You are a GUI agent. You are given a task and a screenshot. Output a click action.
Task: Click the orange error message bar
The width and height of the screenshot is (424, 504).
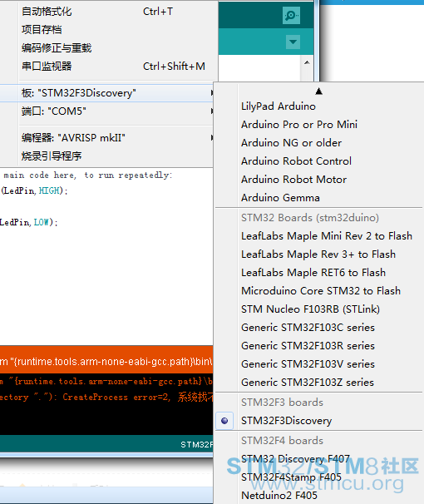106,359
